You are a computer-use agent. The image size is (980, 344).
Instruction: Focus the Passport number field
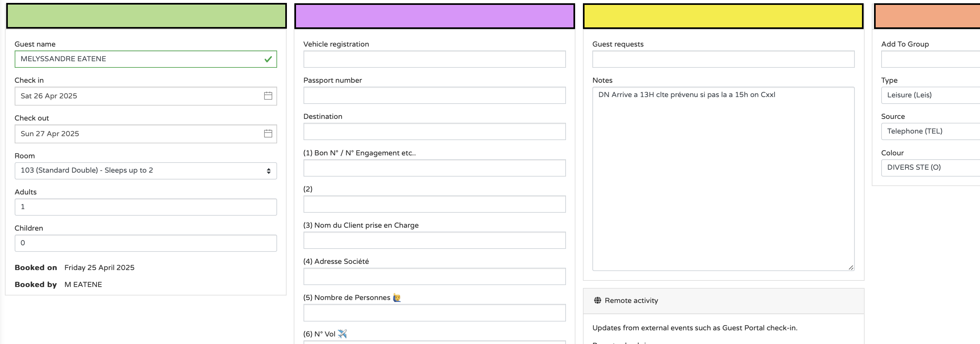point(435,95)
